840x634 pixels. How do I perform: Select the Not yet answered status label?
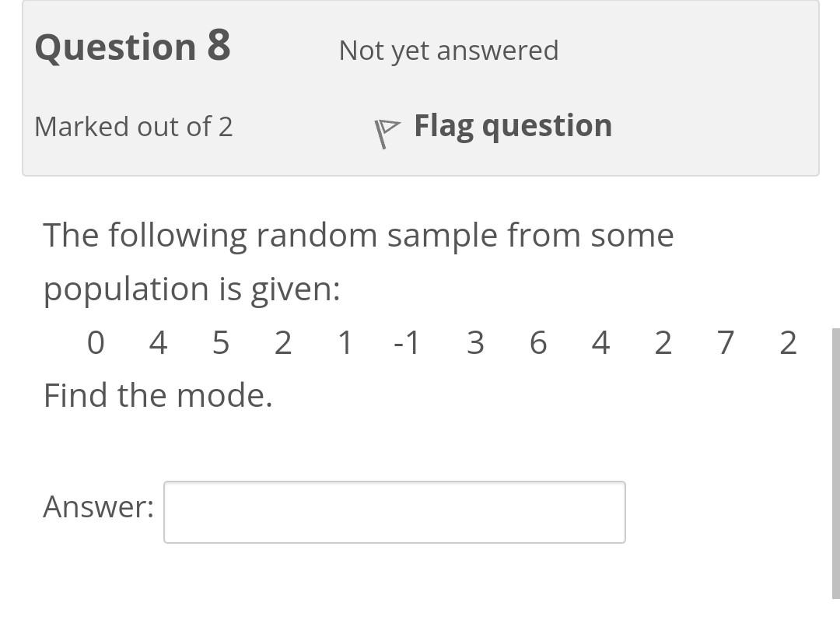click(448, 50)
